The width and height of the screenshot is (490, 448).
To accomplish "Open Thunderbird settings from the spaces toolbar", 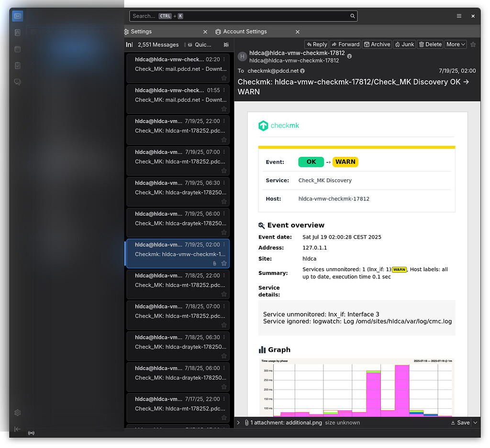I will pos(17,413).
